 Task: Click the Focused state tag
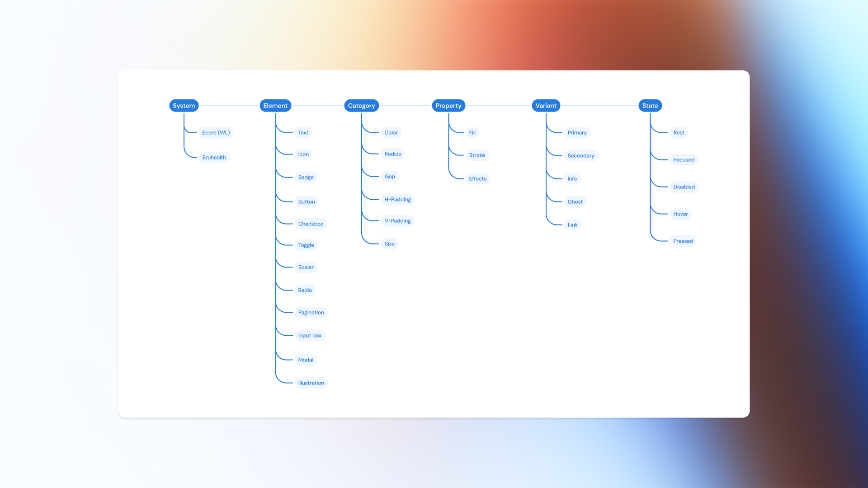pos(683,160)
